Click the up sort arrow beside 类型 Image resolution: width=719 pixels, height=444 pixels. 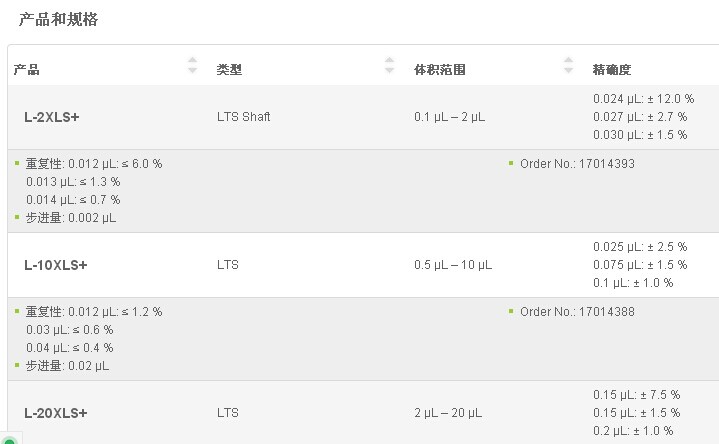tap(389, 60)
